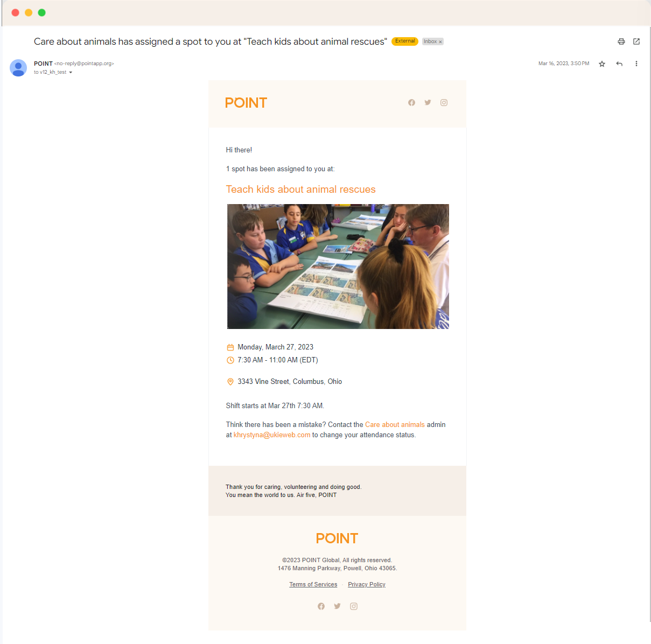Image resolution: width=651 pixels, height=644 pixels.
Task: Click the Facebook icon in footer
Action: (321, 606)
